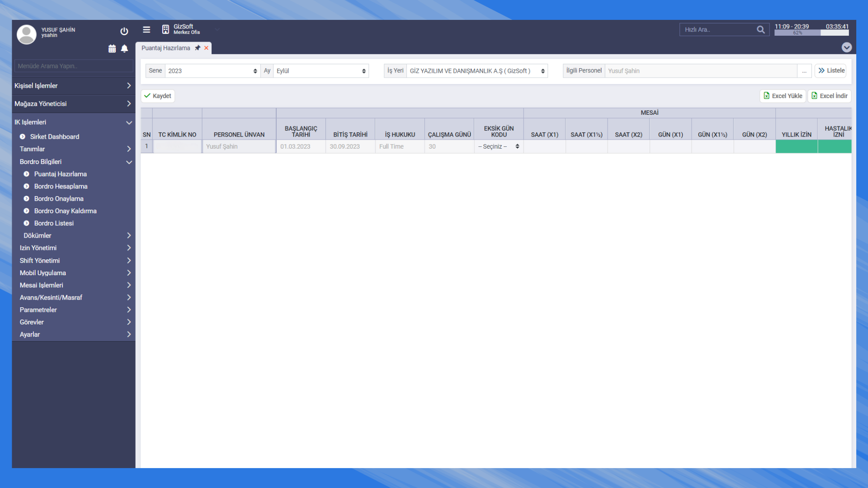
Task: Click Bordro Listesi bullet icon
Action: tap(26, 223)
